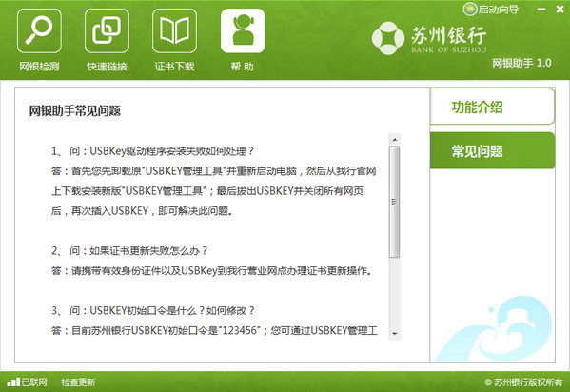Click 检查更新 to check updates
Screen dimensions: 570x392
78,382
